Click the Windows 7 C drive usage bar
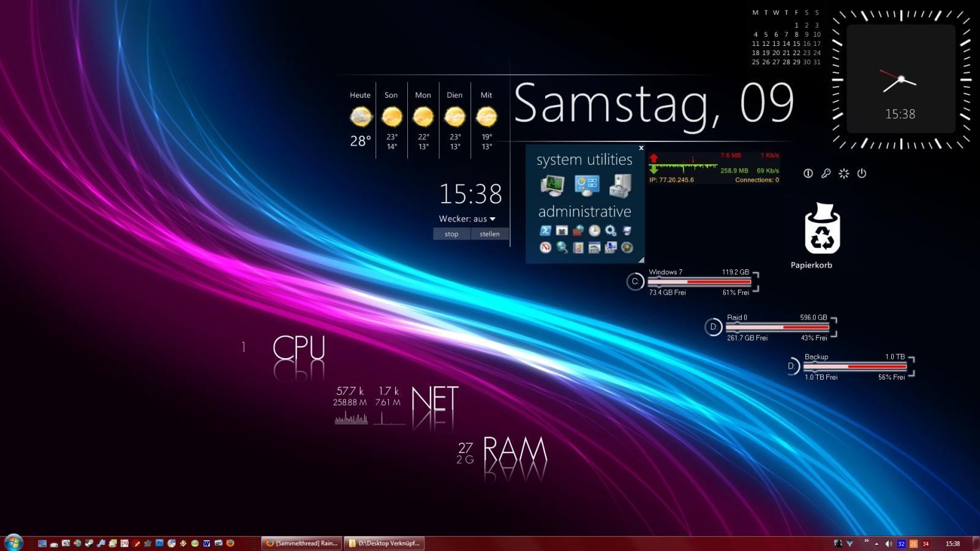 click(699, 282)
